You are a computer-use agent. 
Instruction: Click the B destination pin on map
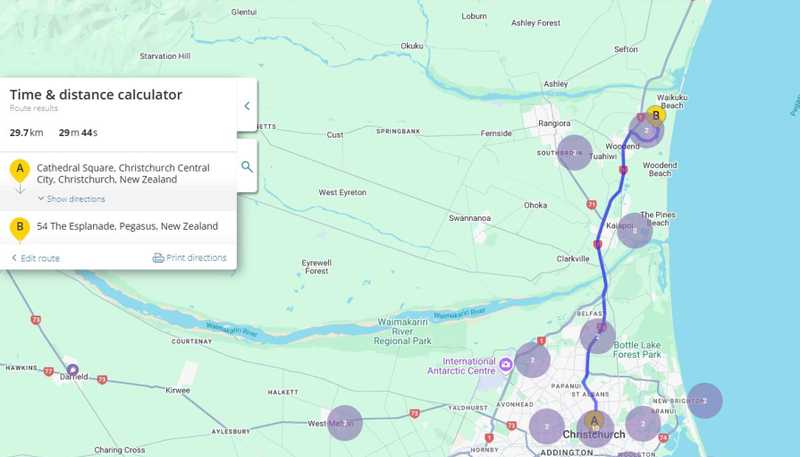tap(656, 115)
